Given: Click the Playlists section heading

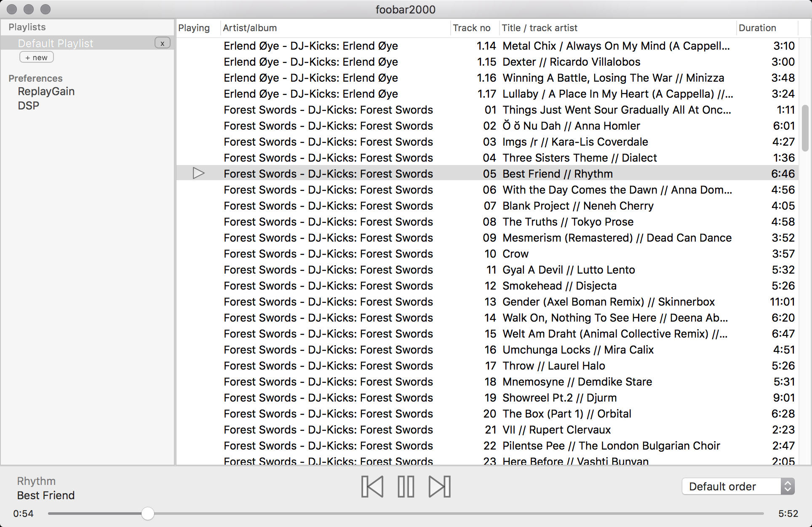Looking at the screenshot, I should 27,27.
